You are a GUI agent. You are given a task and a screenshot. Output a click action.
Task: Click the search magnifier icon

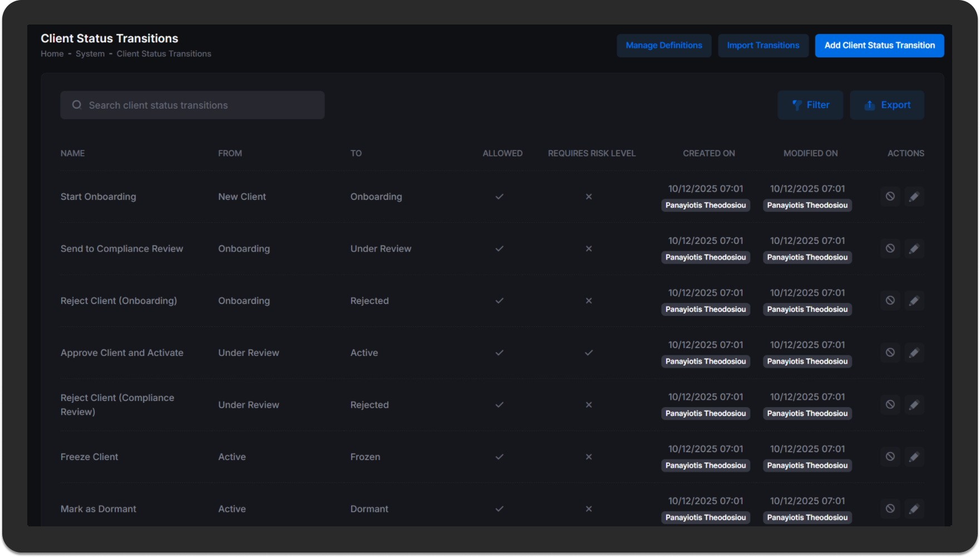pos(77,105)
